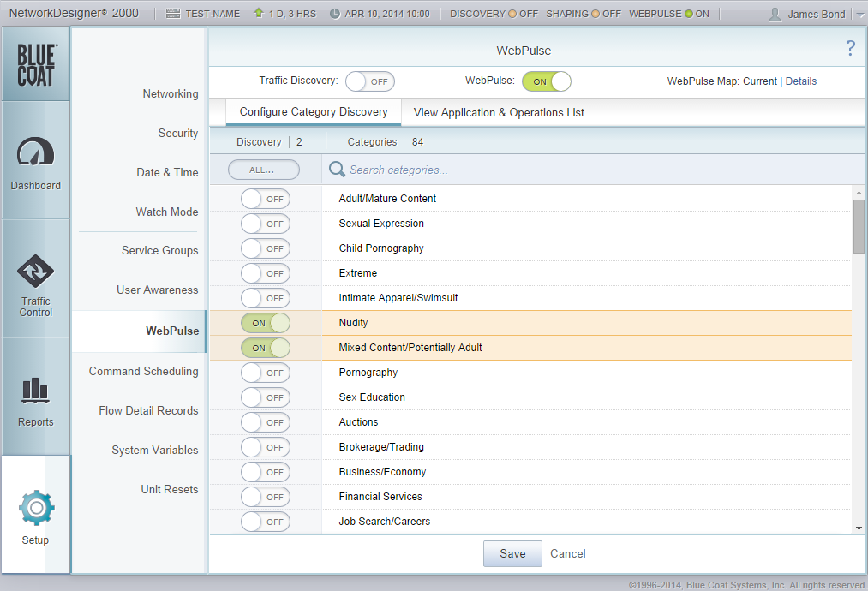Click the category list scrollbar thumb

pos(859,226)
